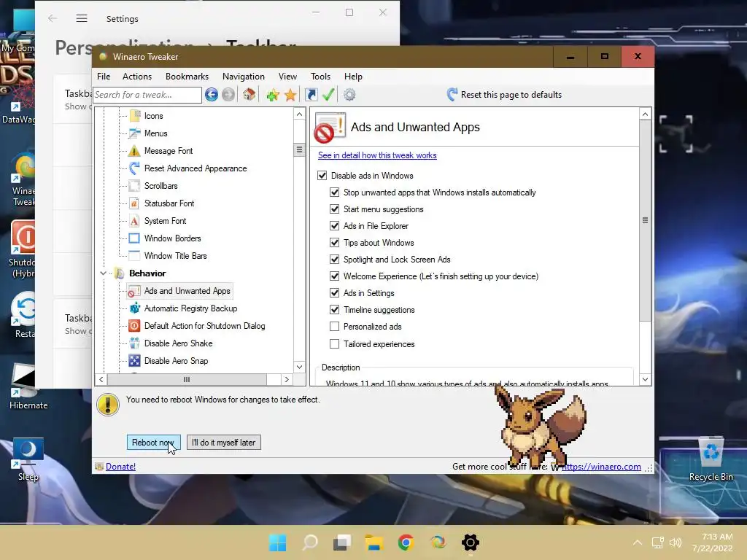Open Automatic Registry Backup tweak
The image size is (747, 560).
(x=190, y=308)
